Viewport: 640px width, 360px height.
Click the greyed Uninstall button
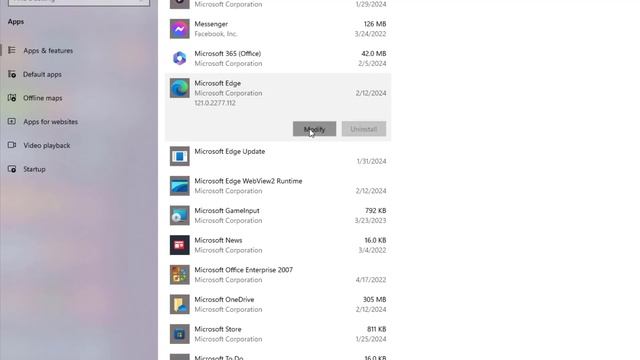click(x=364, y=129)
